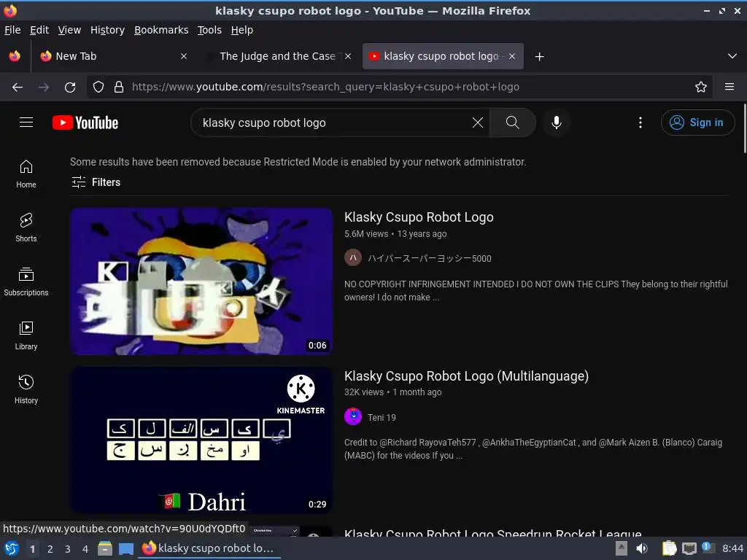This screenshot has width=747, height=560.
Task: Open Library in the sidebar
Action: (x=26, y=335)
